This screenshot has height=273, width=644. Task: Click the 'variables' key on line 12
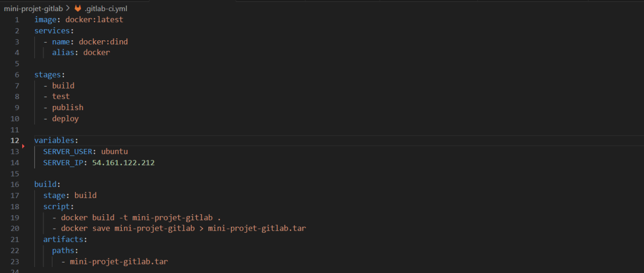[54, 140]
